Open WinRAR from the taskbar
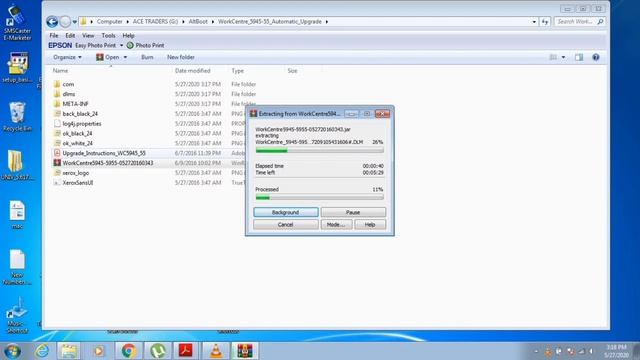The image size is (640, 360). (245, 351)
